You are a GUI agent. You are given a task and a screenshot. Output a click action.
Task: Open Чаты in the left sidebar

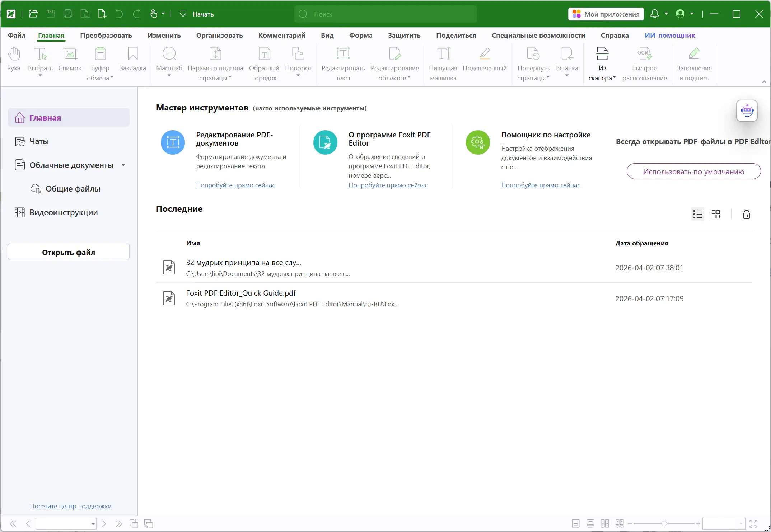click(39, 141)
